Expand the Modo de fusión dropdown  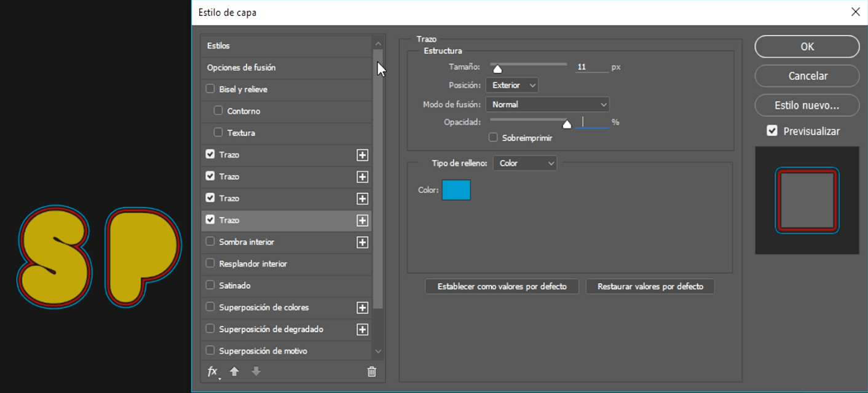pyautogui.click(x=547, y=104)
